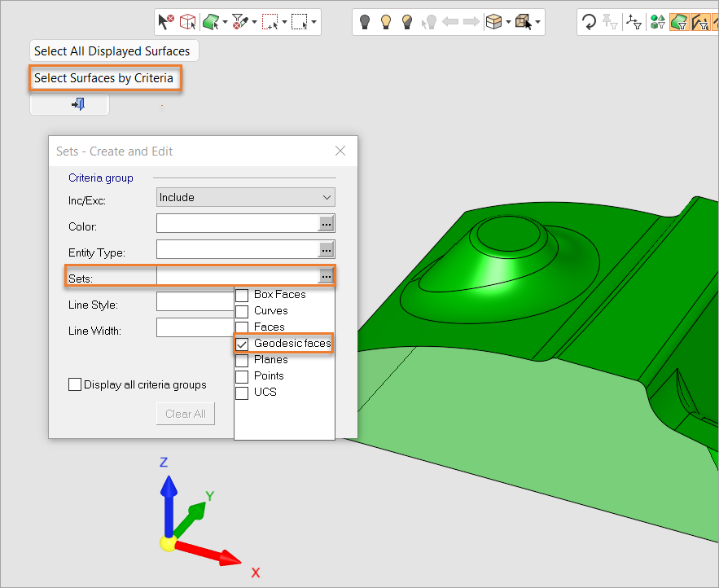The height and width of the screenshot is (588, 719).
Task: Enable Display all criteria groups
Action: coord(75,384)
